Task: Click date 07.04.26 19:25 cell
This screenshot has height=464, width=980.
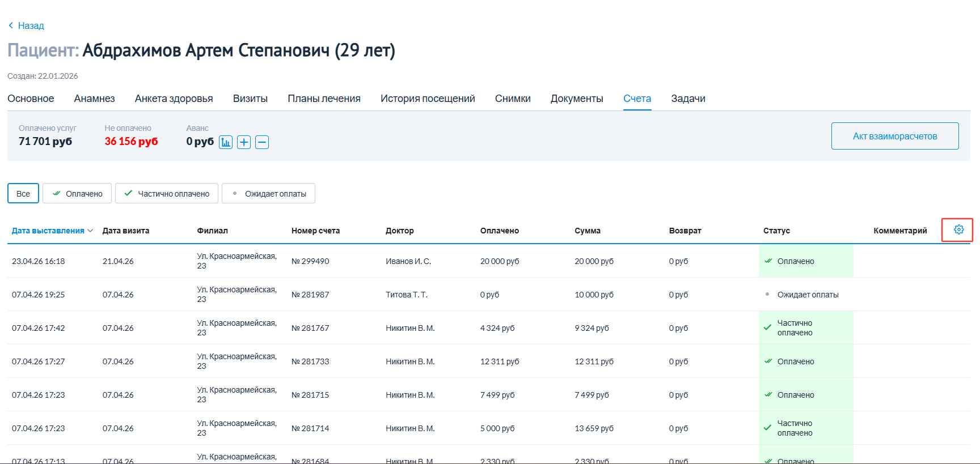Action: (x=39, y=295)
